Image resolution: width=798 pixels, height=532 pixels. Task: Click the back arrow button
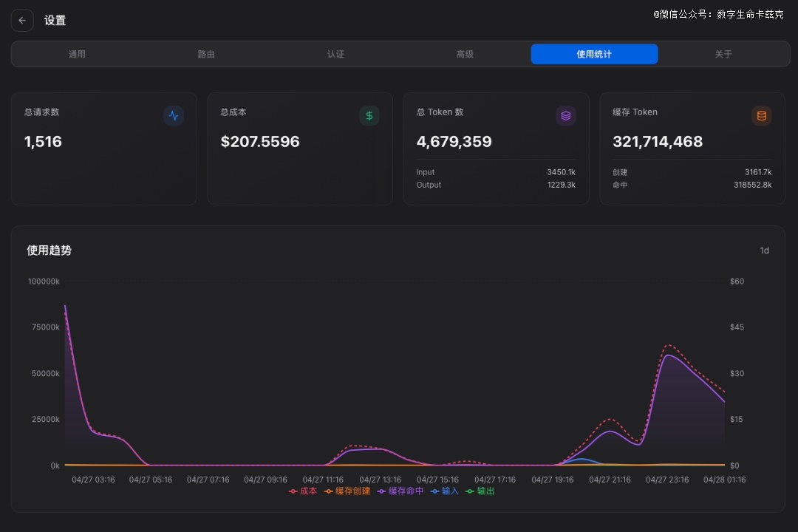point(22,21)
